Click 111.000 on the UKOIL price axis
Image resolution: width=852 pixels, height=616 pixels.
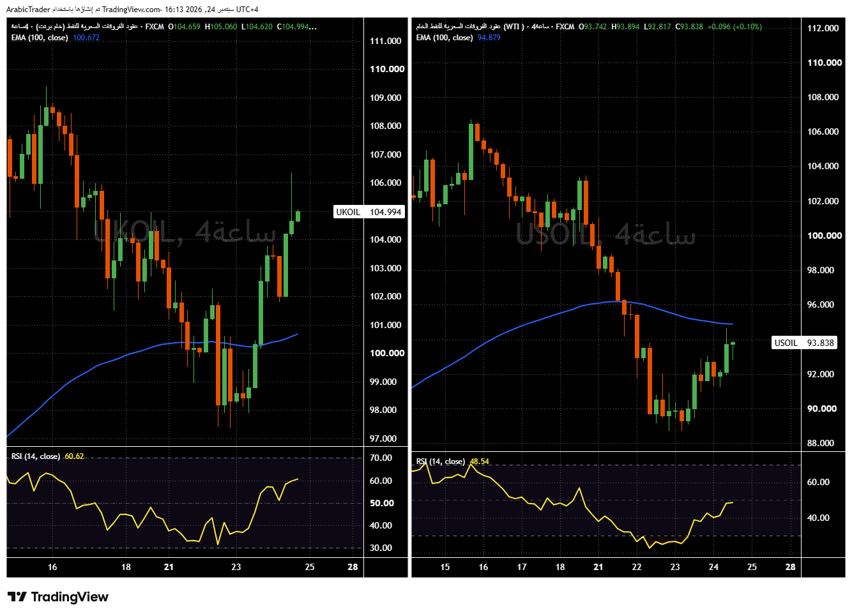(x=386, y=41)
